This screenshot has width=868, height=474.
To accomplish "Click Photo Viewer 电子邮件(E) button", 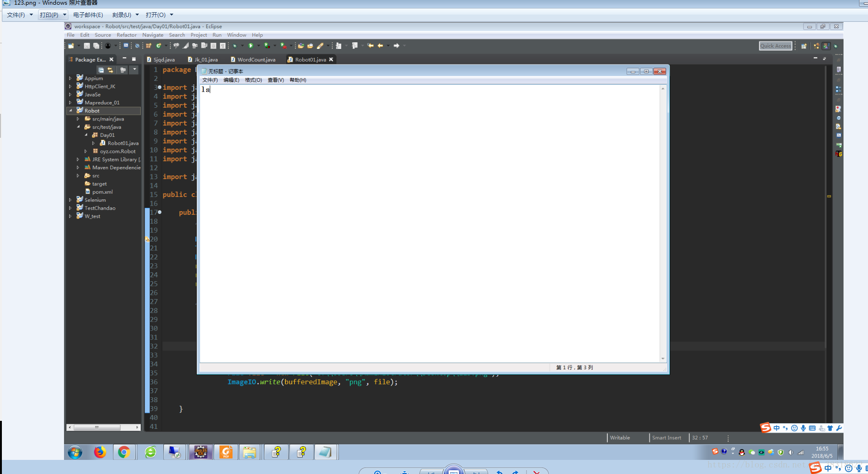I will 88,15.
